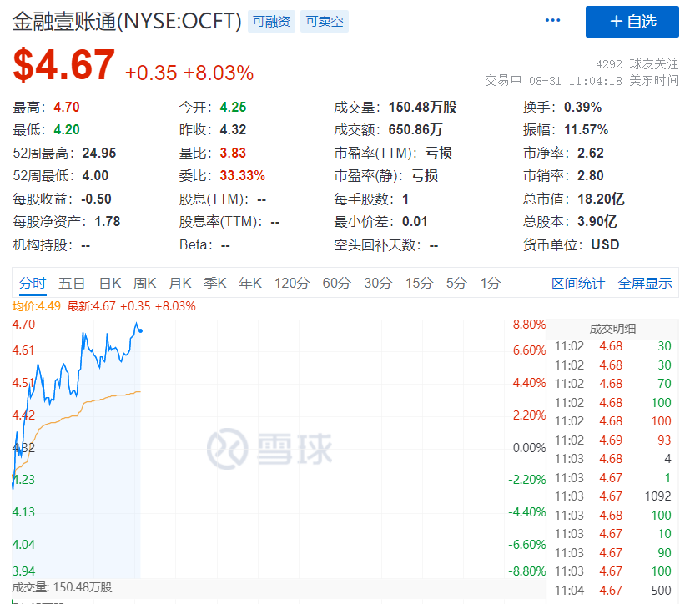
Task: Select the 季K chart tab
Action: pyautogui.click(x=215, y=284)
